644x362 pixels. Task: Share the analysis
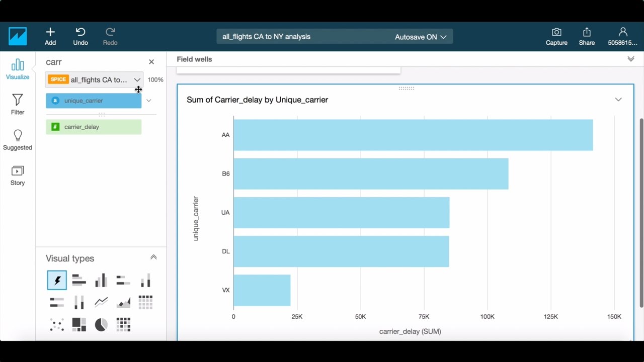tap(587, 36)
